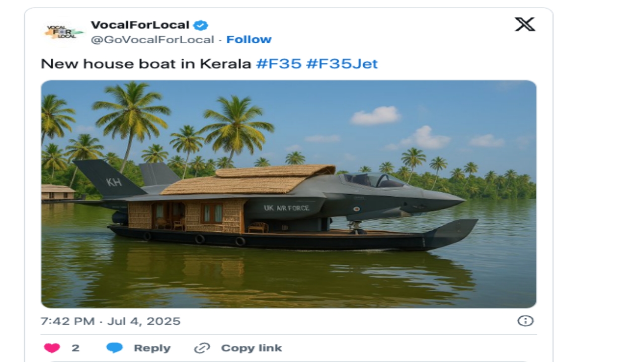The height and width of the screenshot is (362, 644).
Task: Click the UK AIR FORCE lettering in photo
Action: click(286, 208)
